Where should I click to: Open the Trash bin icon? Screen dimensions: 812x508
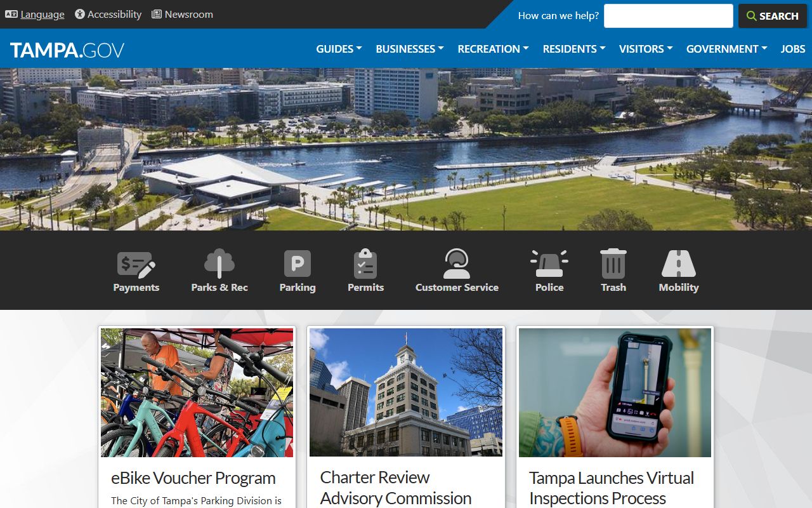coord(613,264)
